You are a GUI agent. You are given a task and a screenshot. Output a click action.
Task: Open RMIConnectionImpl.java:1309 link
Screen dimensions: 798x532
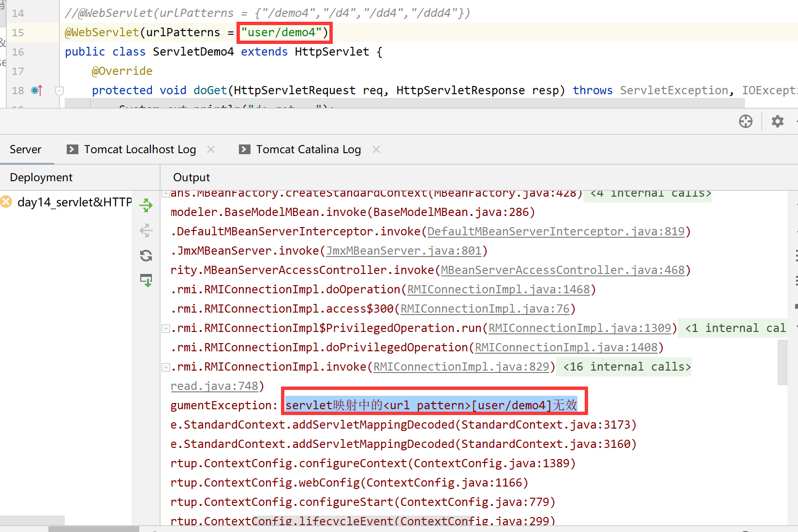(580, 328)
